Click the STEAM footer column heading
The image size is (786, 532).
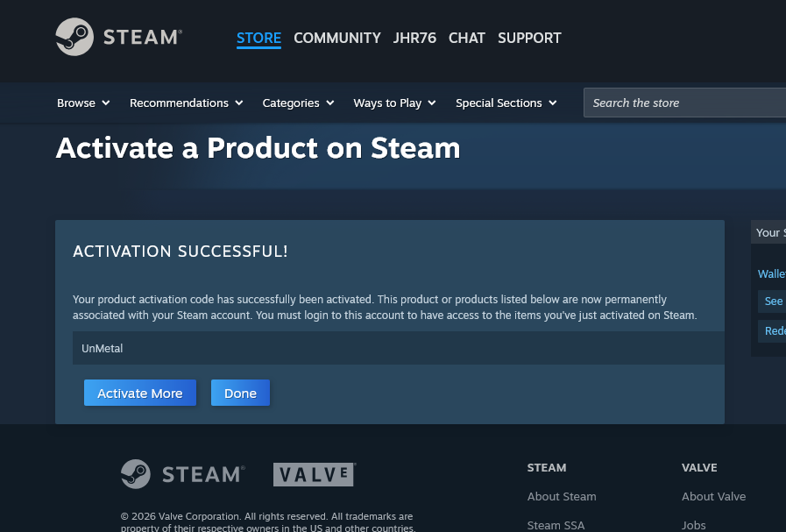coord(547,467)
